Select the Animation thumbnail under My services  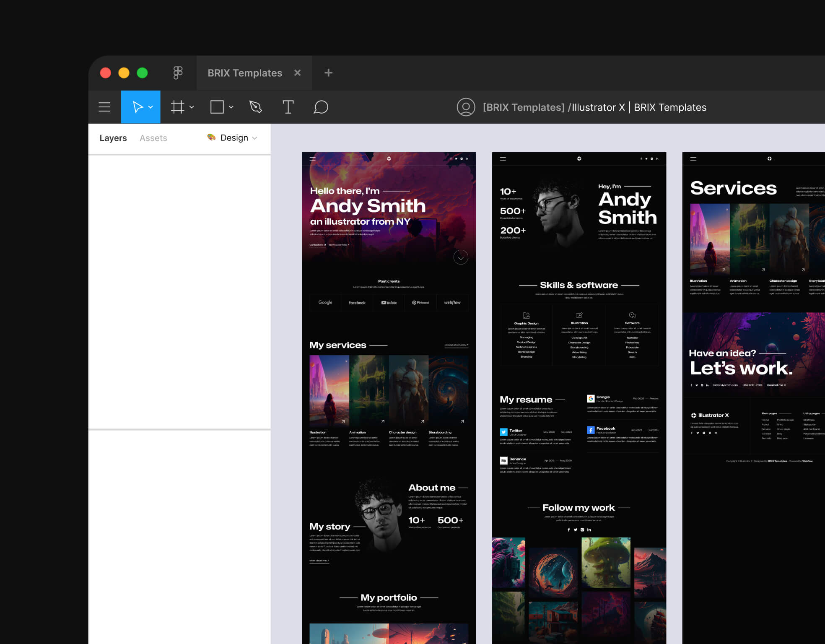369,390
